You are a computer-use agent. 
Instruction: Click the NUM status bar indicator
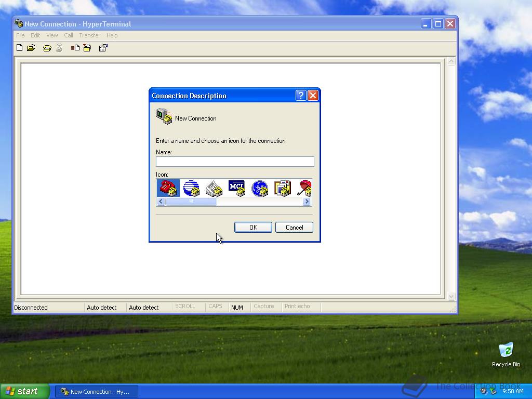pos(237,308)
